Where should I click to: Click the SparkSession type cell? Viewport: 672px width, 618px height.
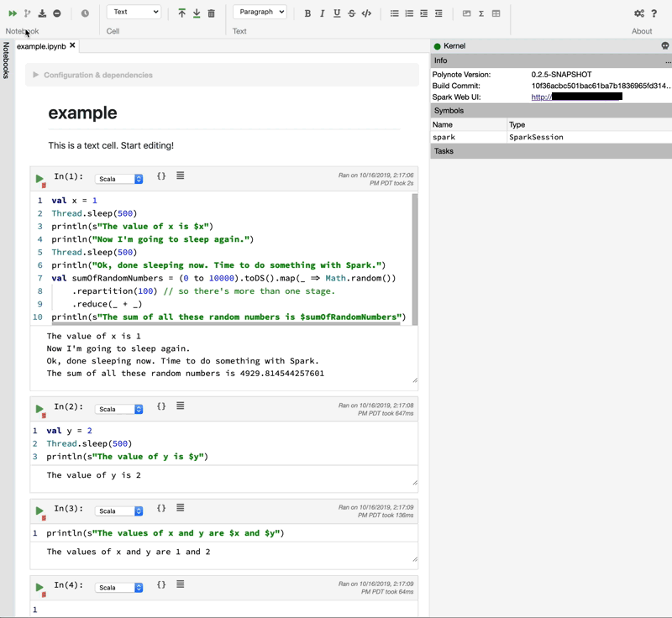[x=536, y=137]
